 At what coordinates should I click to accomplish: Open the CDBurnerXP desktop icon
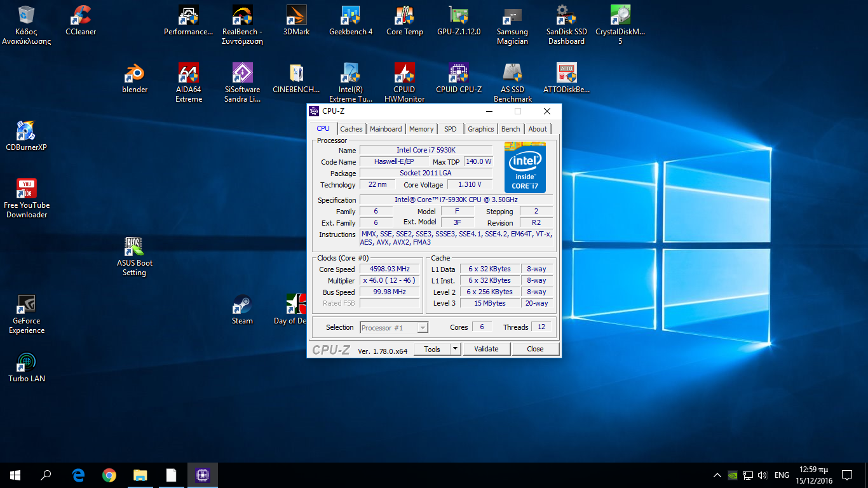pyautogui.click(x=27, y=136)
